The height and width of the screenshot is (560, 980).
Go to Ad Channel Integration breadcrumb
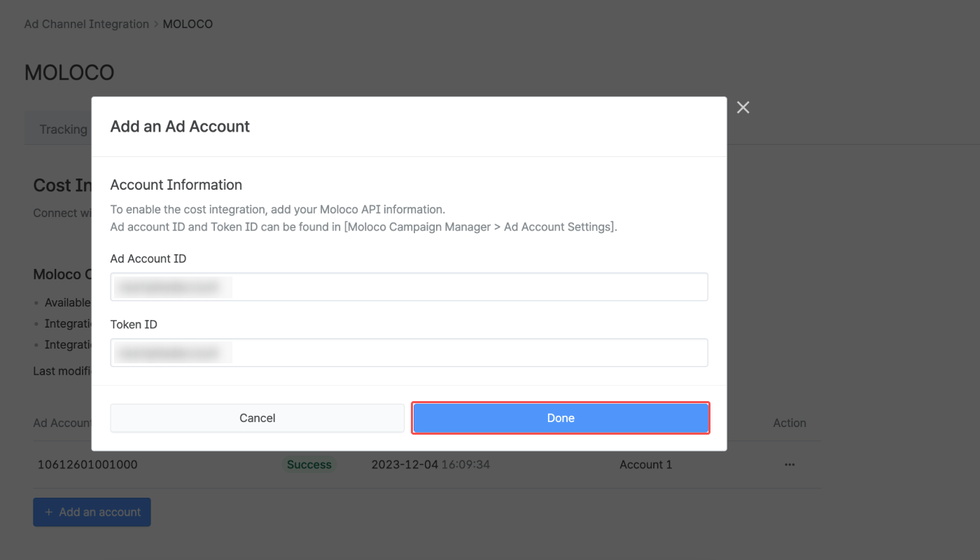pyautogui.click(x=87, y=24)
